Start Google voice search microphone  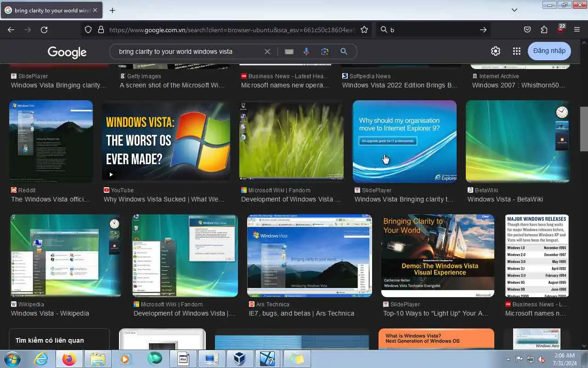(x=306, y=52)
